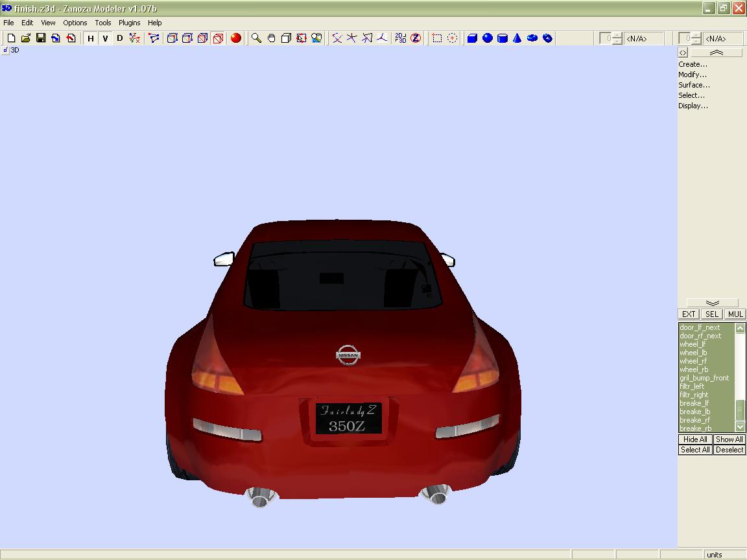747x560 pixels.
Task: Select the Zoom magnifier tool
Action: click(256, 38)
